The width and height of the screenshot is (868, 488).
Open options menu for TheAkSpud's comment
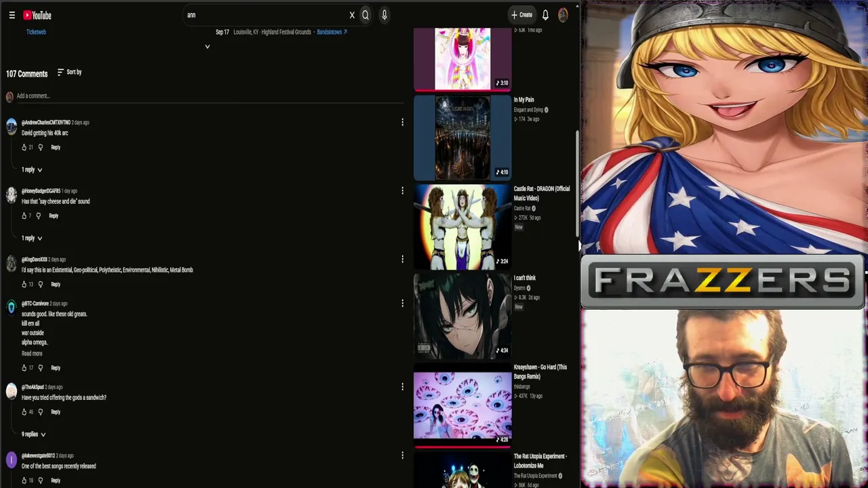coord(402,388)
